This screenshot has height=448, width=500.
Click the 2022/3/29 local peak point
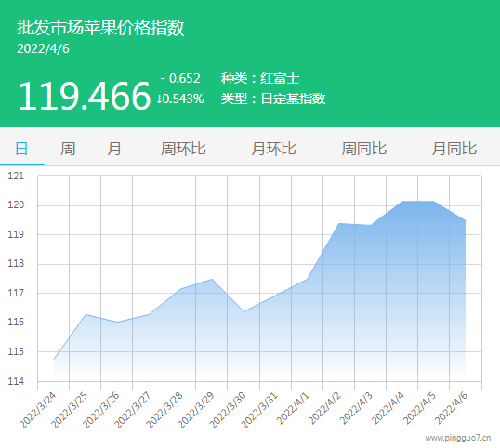(212, 280)
